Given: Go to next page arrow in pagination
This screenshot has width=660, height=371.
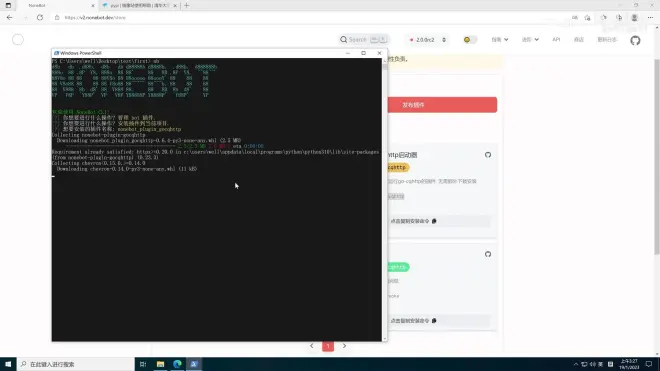Looking at the screenshot, I should (344, 346).
